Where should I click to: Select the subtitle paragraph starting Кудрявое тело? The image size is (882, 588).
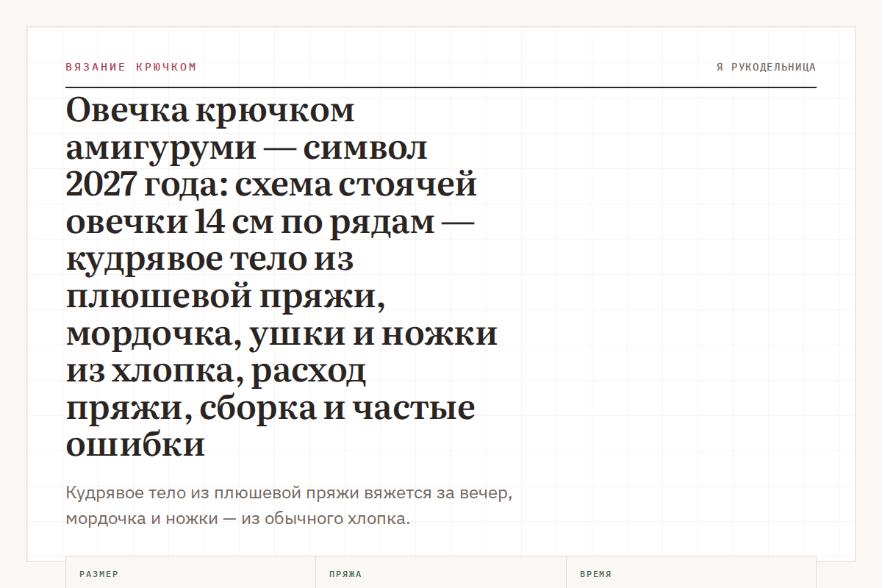coord(289,506)
